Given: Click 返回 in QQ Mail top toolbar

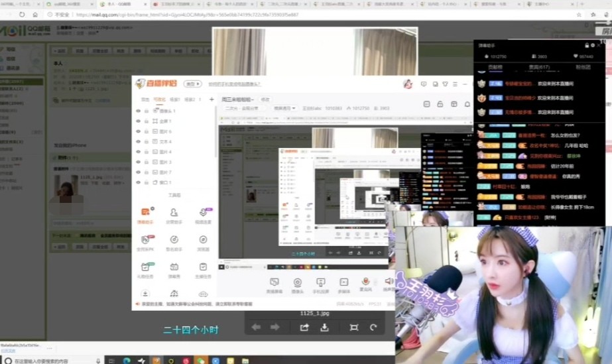Looking at the screenshot, I should pos(60,51).
